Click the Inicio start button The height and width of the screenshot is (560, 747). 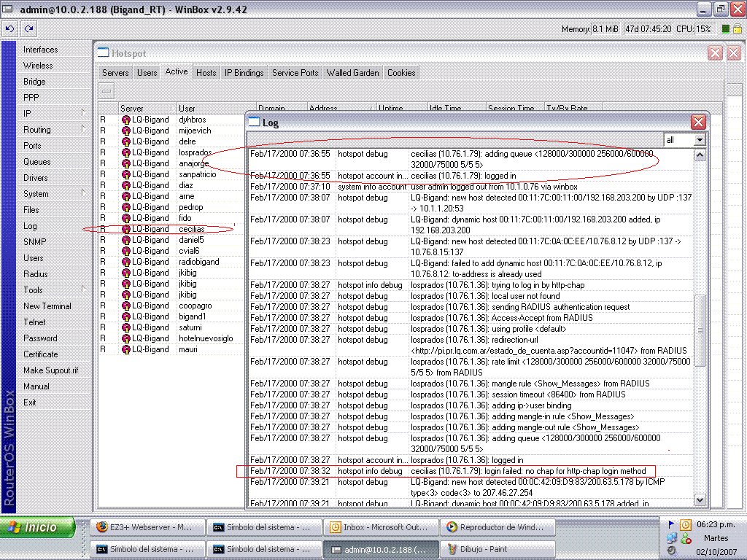click(x=36, y=526)
